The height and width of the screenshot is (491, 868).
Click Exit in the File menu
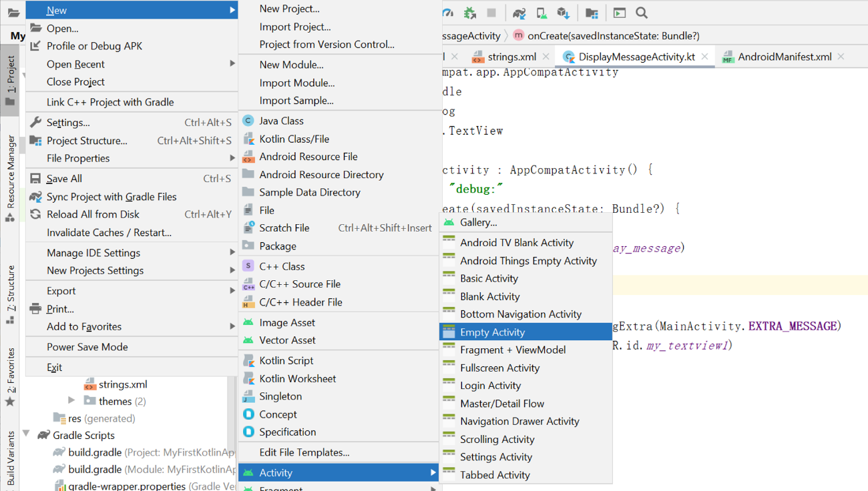tap(132, 367)
